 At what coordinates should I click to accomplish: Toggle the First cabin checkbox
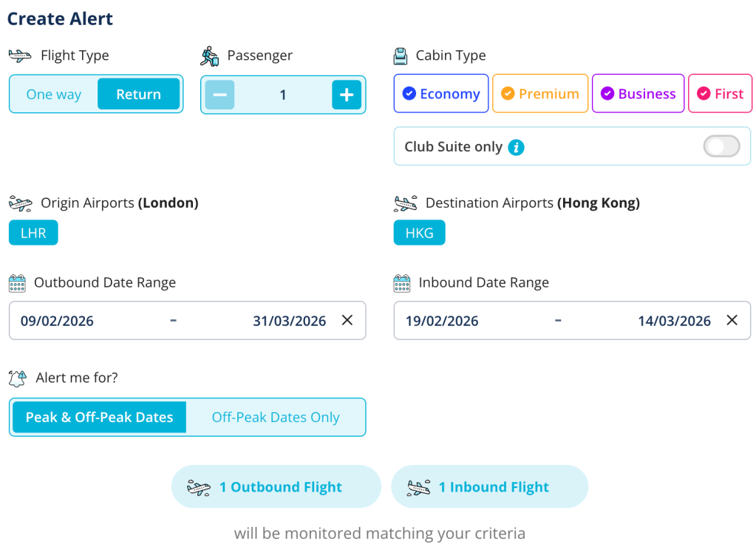tap(720, 94)
